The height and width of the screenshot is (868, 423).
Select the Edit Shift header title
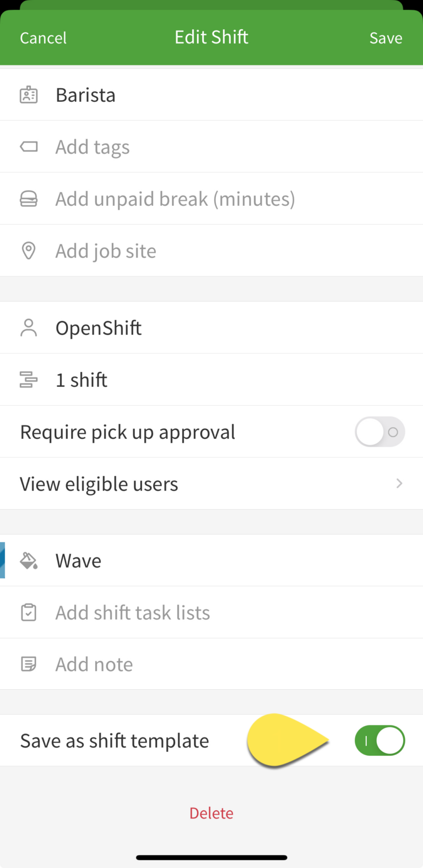point(211,37)
